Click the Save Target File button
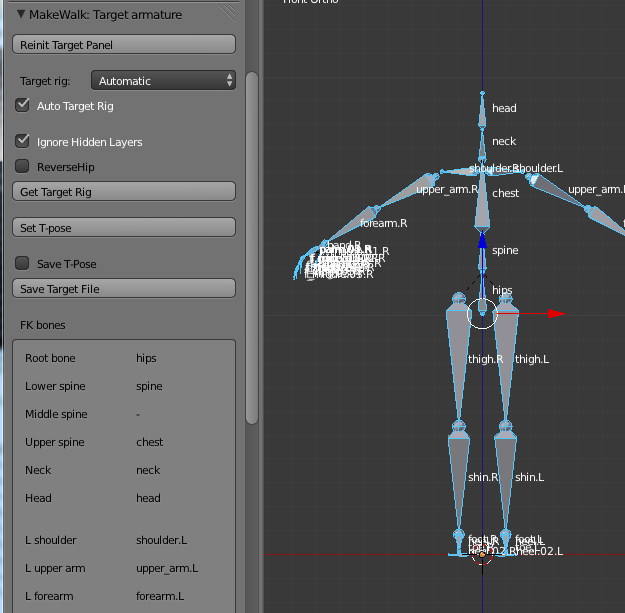Viewport: 625px width, 613px height. 124,289
